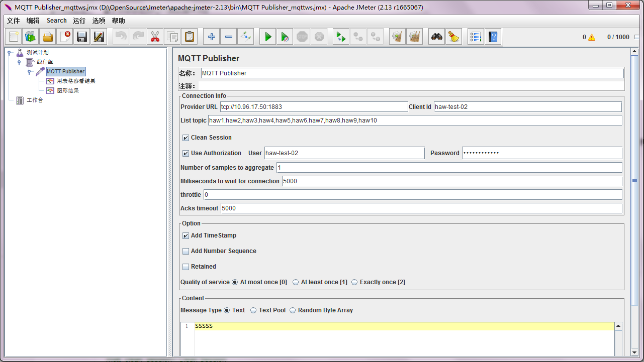Open Search with the binoculars icon

tap(437, 37)
